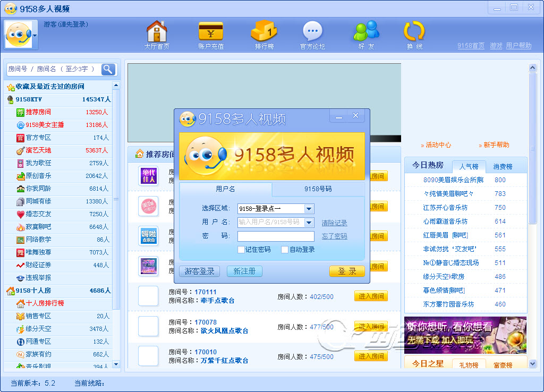This screenshot has height=392, width=544.
Task: Toggle the 记住密码 checkbox
Action: point(241,250)
